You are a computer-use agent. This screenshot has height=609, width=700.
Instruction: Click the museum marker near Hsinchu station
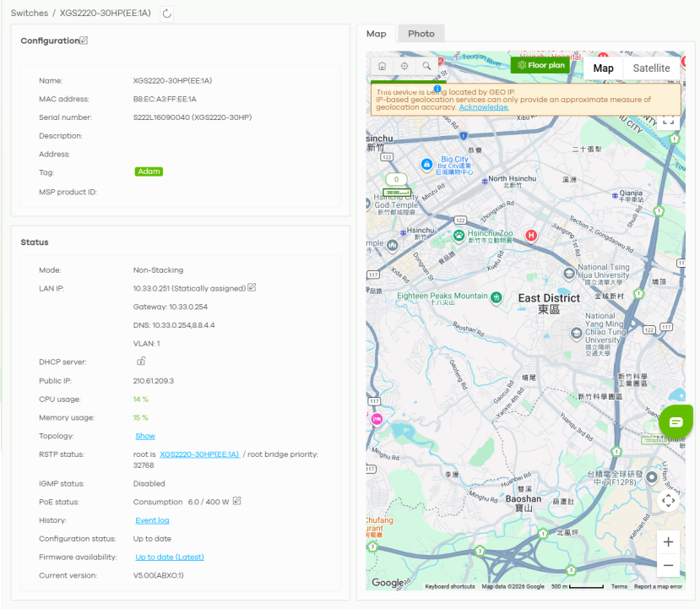click(393, 245)
